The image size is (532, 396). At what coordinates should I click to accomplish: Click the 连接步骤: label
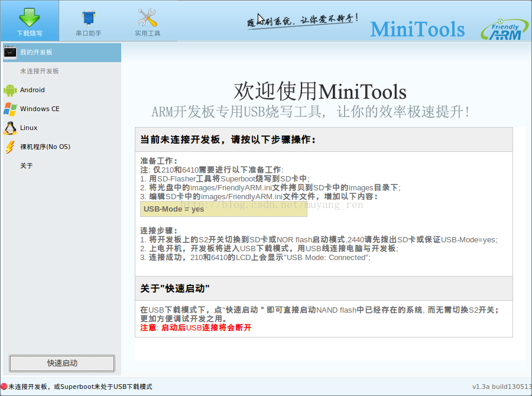(159, 231)
